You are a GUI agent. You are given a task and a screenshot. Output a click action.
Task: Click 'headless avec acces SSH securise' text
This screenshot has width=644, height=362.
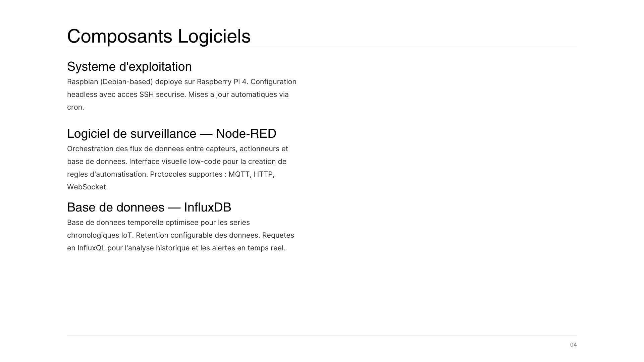[x=126, y=95]
